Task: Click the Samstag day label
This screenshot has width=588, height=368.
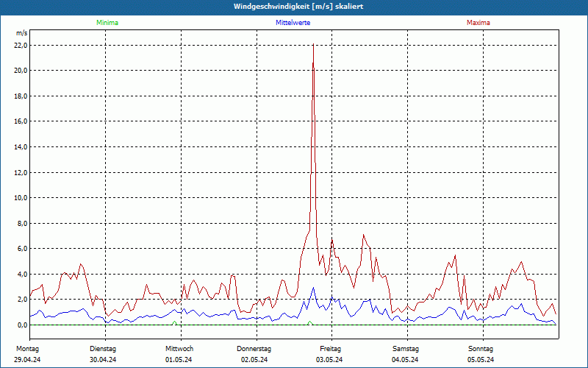Action: pos(406,349)
